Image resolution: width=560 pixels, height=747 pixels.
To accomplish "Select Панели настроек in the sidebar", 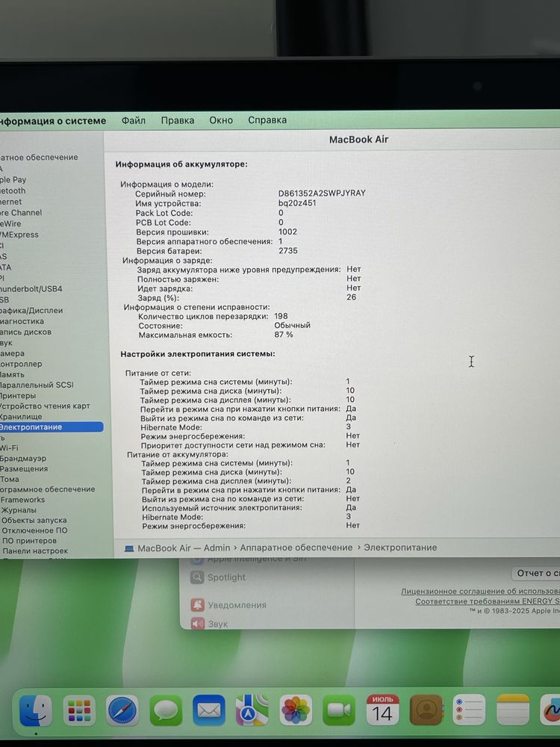I will pos(35,551).
